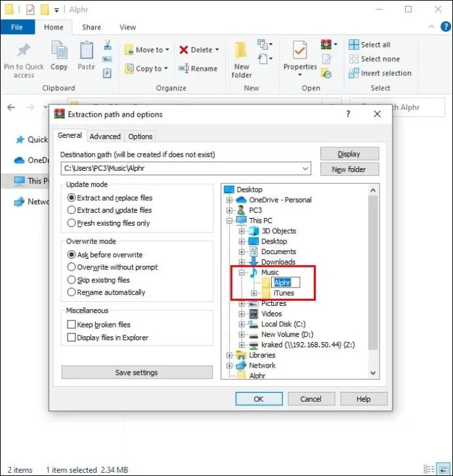Select the Libraries icon in tree
This screenshot has width=453, height=476.
tap(241, 355)
